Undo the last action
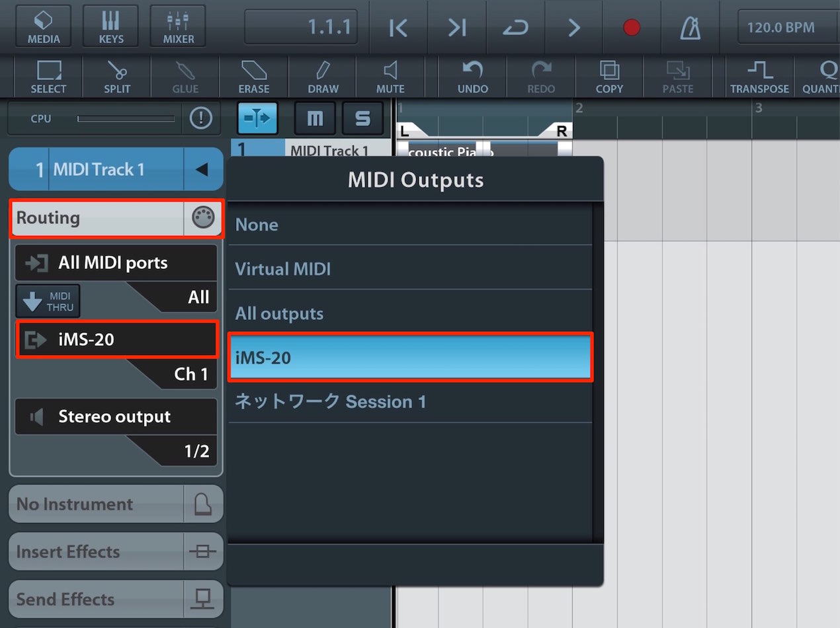840x628 pixels. pyautogui.click(x=473, y=77)
